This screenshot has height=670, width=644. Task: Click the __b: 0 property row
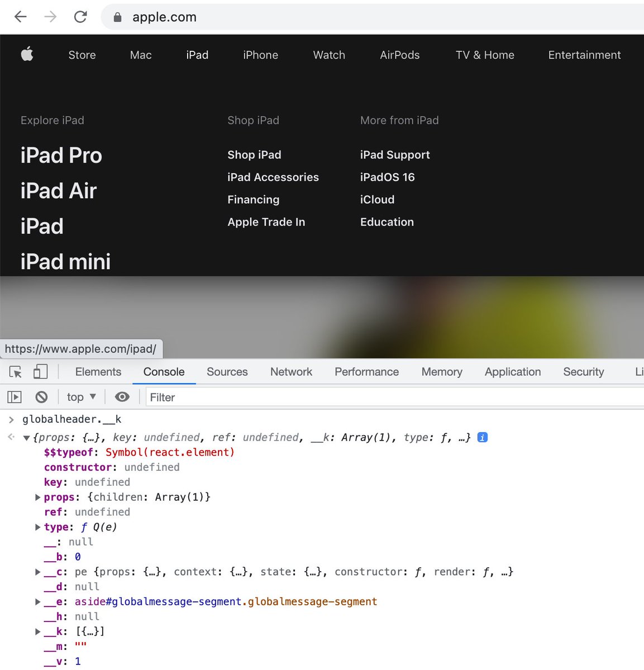[63, 557]
